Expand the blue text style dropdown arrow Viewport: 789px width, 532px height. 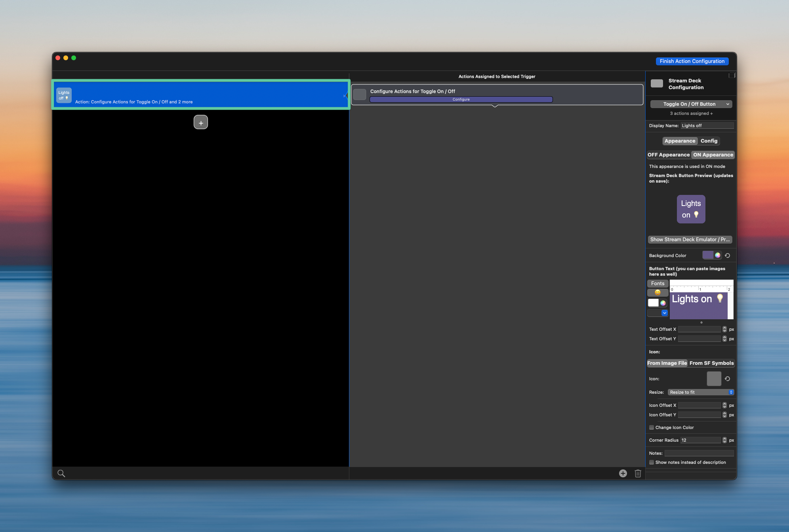point(665,313)
